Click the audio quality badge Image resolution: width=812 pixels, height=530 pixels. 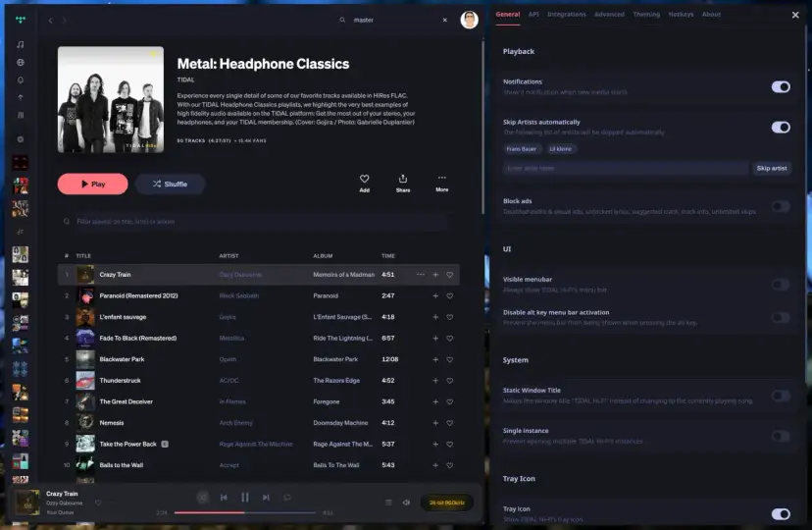click(x=447, y=503)
